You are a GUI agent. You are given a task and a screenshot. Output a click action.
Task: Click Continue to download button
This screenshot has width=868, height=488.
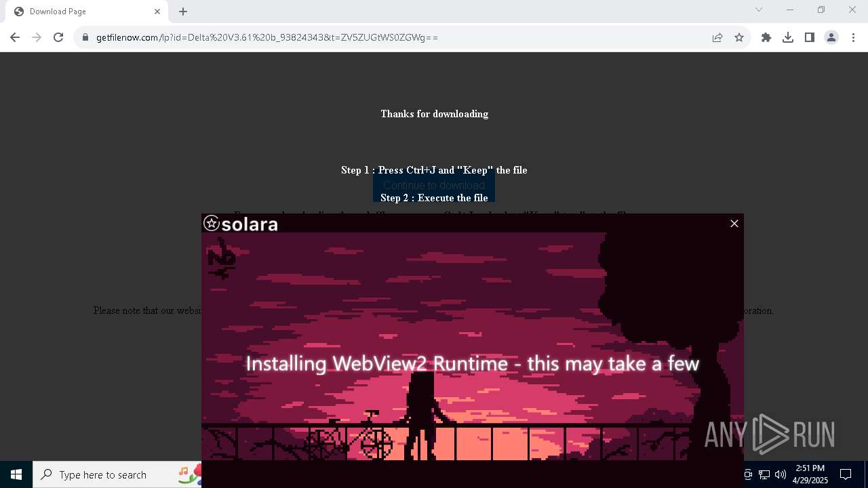[434, 185]
